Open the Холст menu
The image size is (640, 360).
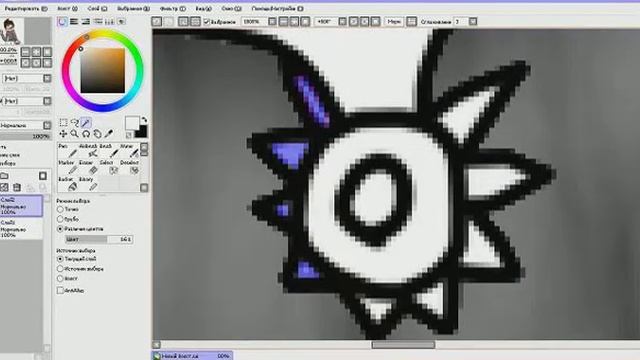67,8
